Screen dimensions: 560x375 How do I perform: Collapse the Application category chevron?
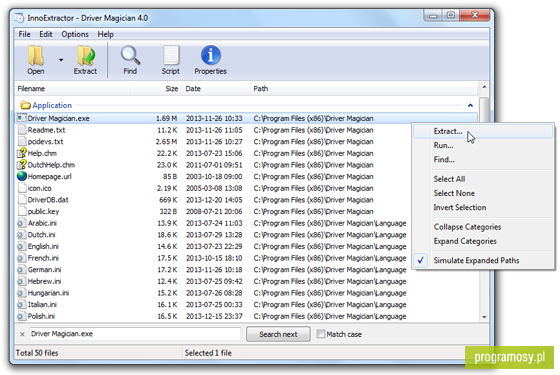tap(470, 105)
